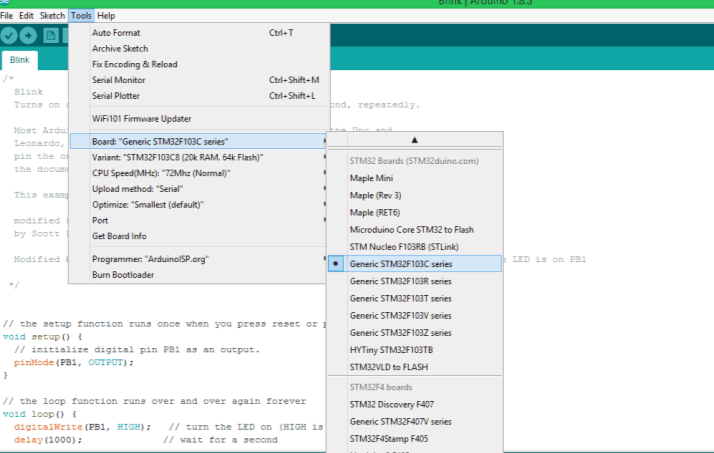Screen dimensions: 714x453
Task: Select the Maple Mini board
Action: 415,178
